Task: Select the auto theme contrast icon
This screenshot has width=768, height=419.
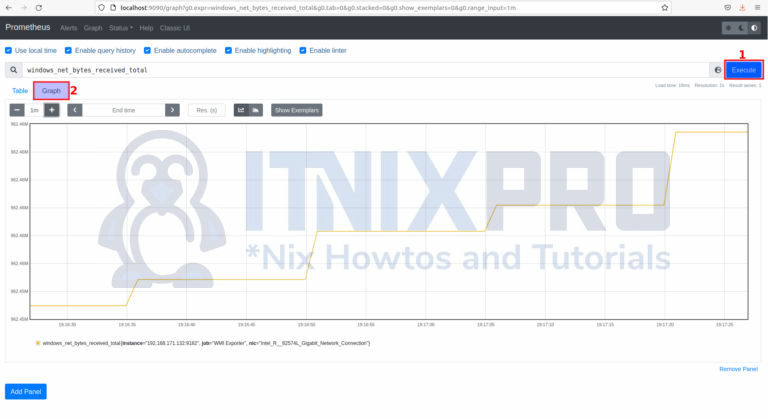Action: [x=754, y=28]
